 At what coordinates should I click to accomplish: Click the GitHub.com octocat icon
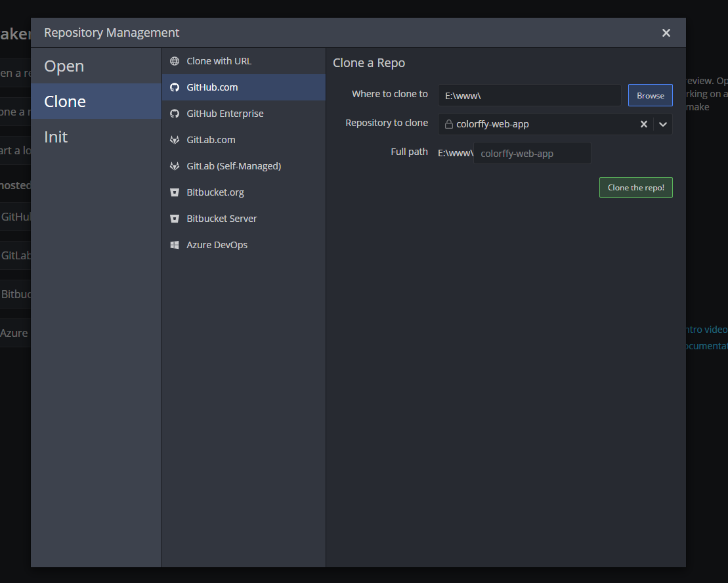[175, 87]
